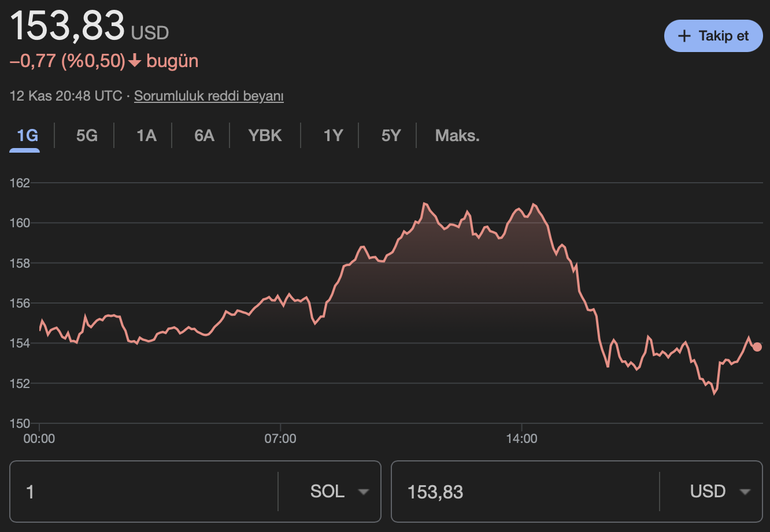Image resolution: width=770 pixels, height=532 pixels.
Task: Open the Sorumluluk reddi beyanı link
Action: click(209, 96)
